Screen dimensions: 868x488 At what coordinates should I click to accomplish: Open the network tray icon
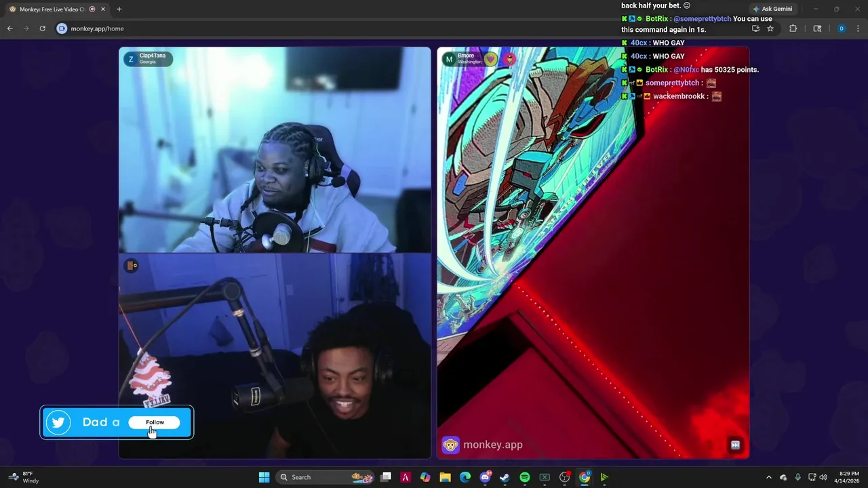(x=812, y=477)
